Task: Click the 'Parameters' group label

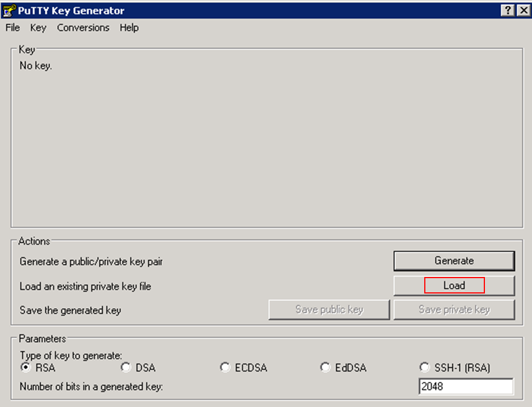Action: pos(43,338)
